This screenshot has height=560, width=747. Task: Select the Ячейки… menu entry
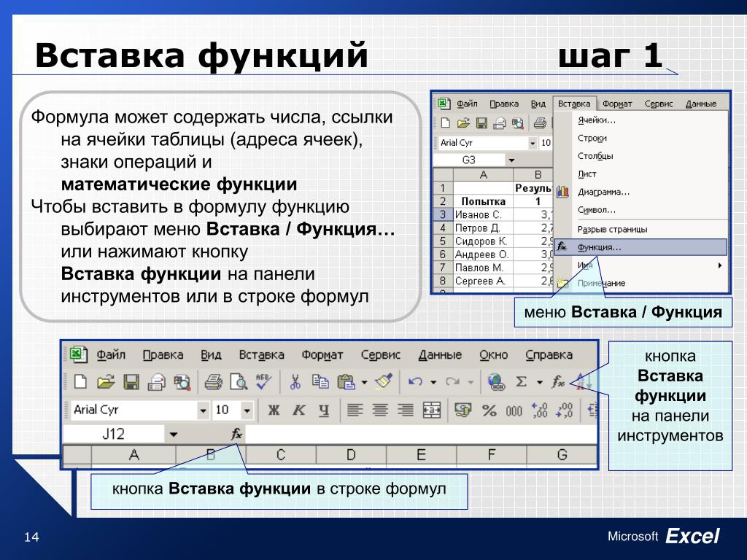[x=641, y=120]
